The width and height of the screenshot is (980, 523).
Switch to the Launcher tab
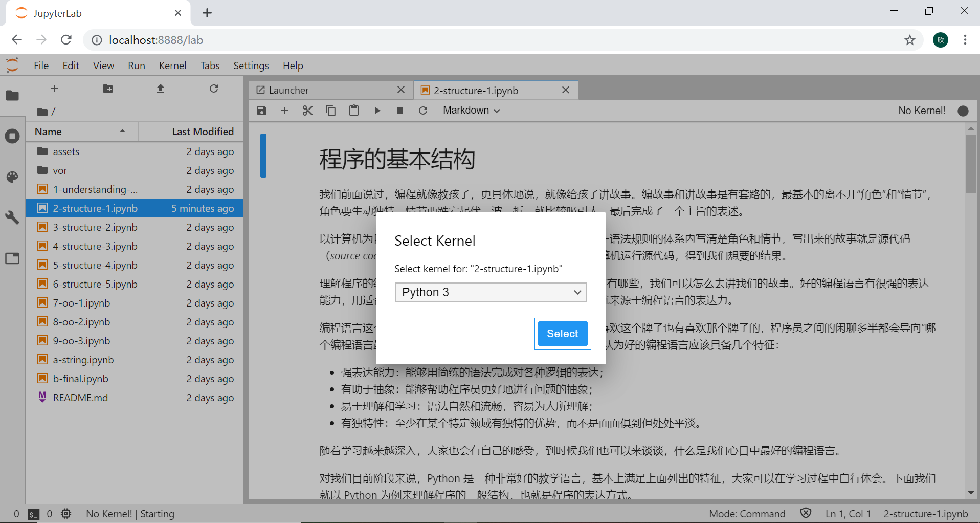point(288,90)
